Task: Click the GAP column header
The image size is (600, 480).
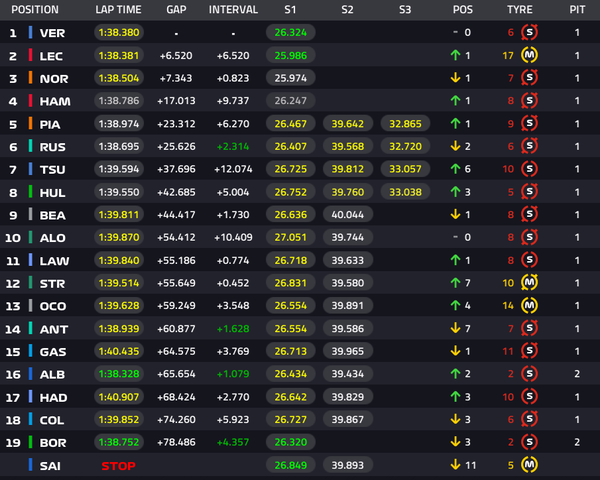Action: pos(176,10)
